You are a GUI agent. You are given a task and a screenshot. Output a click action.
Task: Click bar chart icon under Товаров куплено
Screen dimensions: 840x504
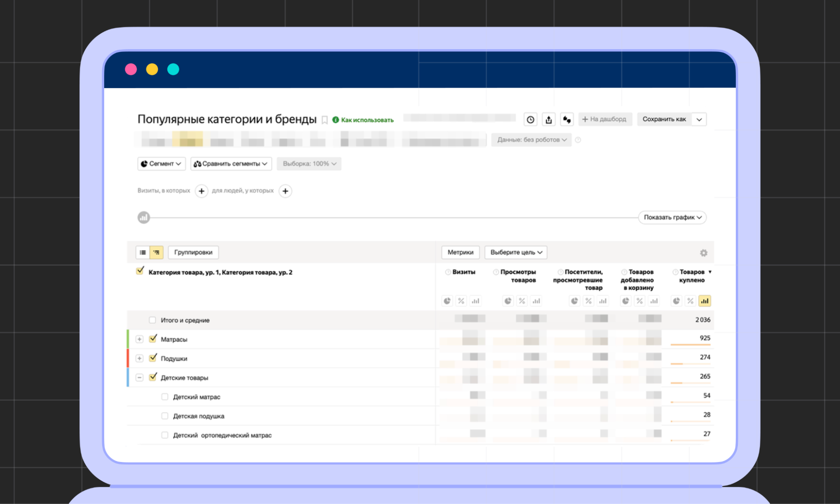tap(705, 301)
